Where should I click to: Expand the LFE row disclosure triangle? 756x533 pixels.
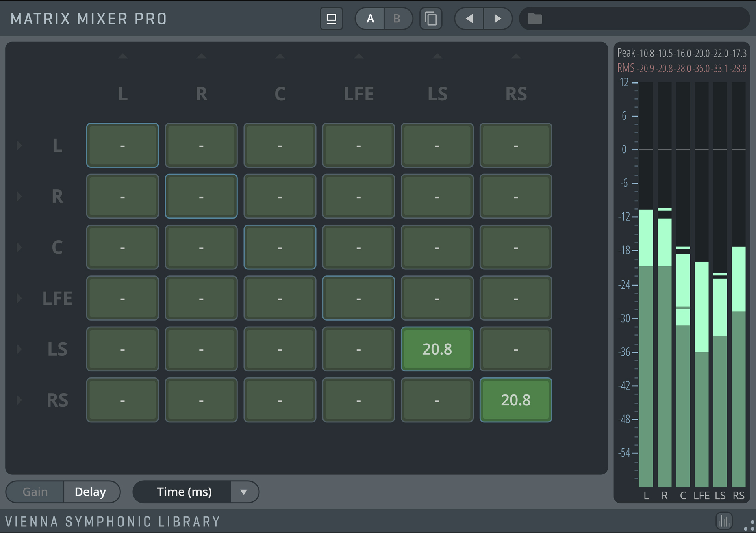19,298
